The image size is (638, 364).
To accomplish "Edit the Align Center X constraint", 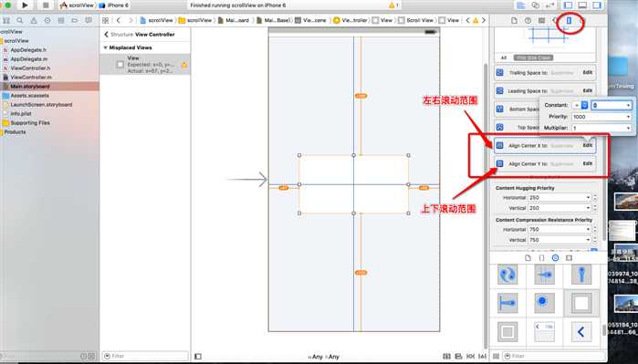I will coord(587,145).
